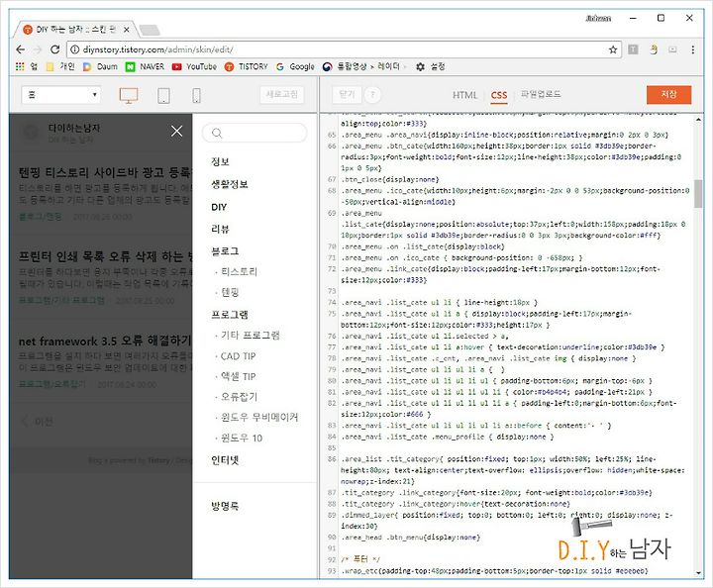Open the TISTORY bookmark
713x588 pixels.
(246, 66)
